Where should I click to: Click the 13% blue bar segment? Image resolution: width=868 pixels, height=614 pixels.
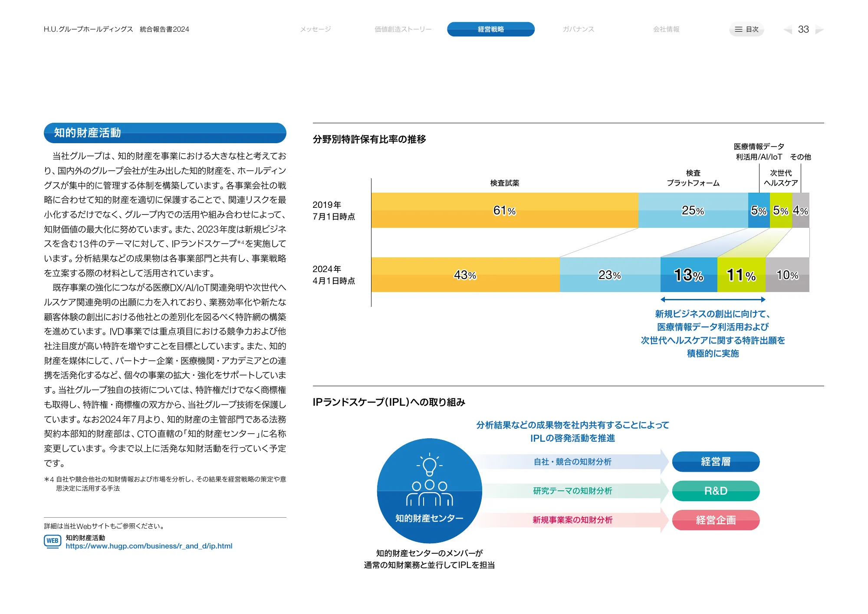pos(689,275)
